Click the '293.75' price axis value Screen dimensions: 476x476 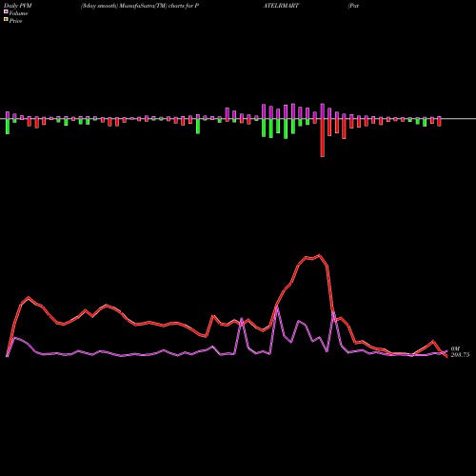460,355
